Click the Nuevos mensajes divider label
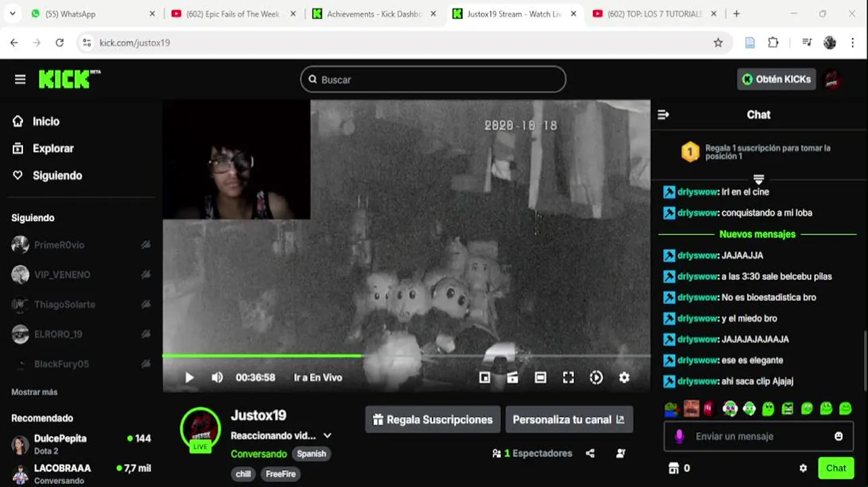The image size is (868, 487). (757, 234)
